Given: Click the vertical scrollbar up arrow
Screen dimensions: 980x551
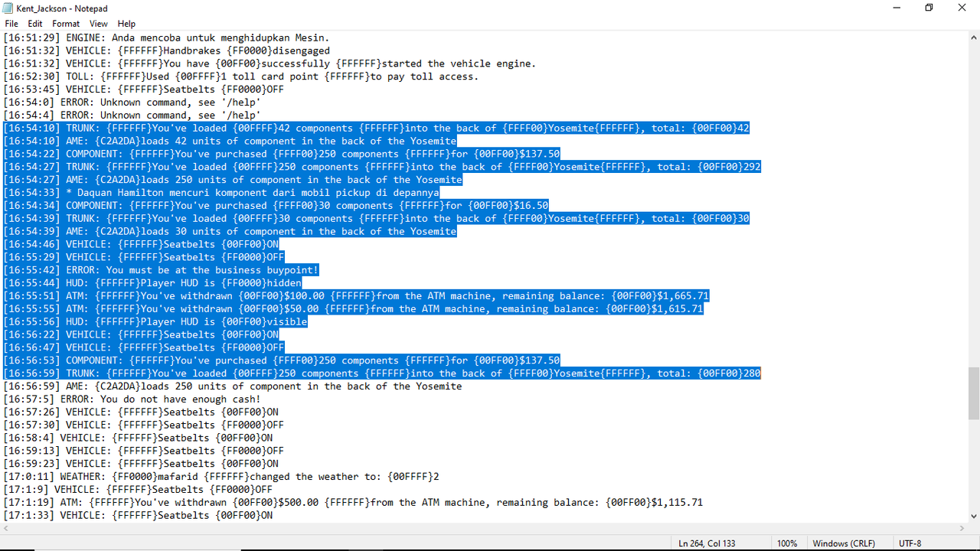Looking at the screenshot, I should (x=973, y=37).
